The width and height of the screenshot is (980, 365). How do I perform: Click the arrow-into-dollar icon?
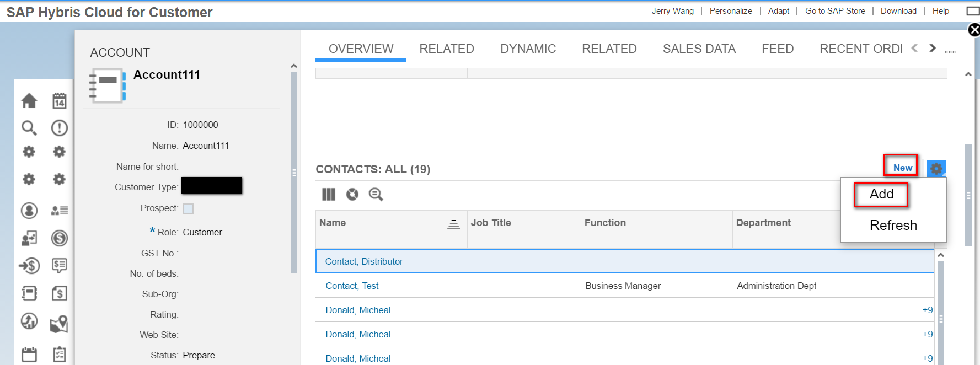(29, 266)
